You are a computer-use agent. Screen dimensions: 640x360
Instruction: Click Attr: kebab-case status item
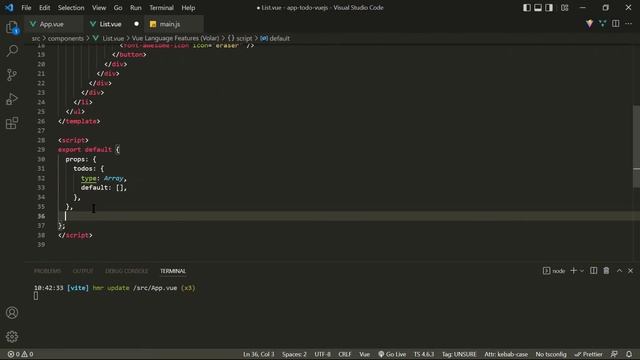point(506,354)
